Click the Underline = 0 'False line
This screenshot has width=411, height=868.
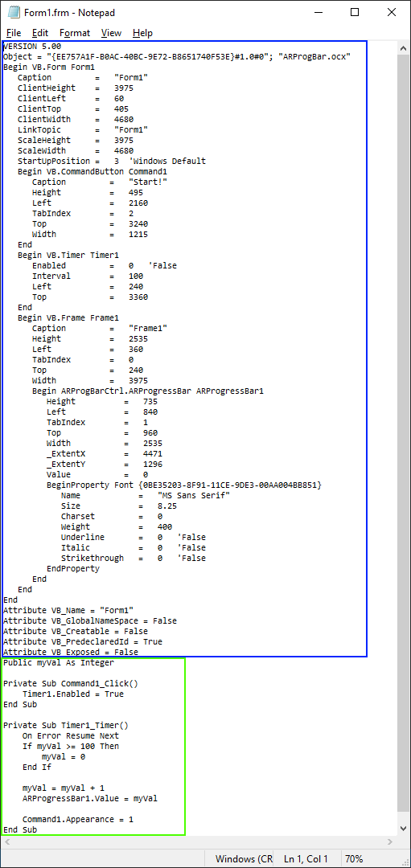click(x=134, y=538)
